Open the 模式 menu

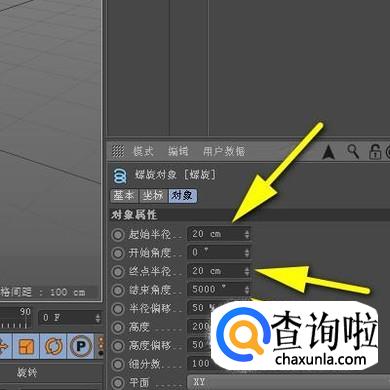[143, 152]
